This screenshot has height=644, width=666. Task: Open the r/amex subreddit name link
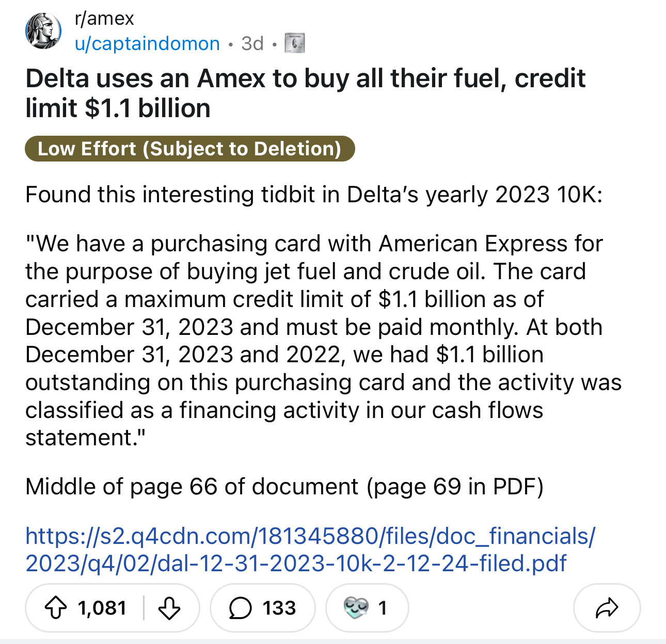click(104, 19)
